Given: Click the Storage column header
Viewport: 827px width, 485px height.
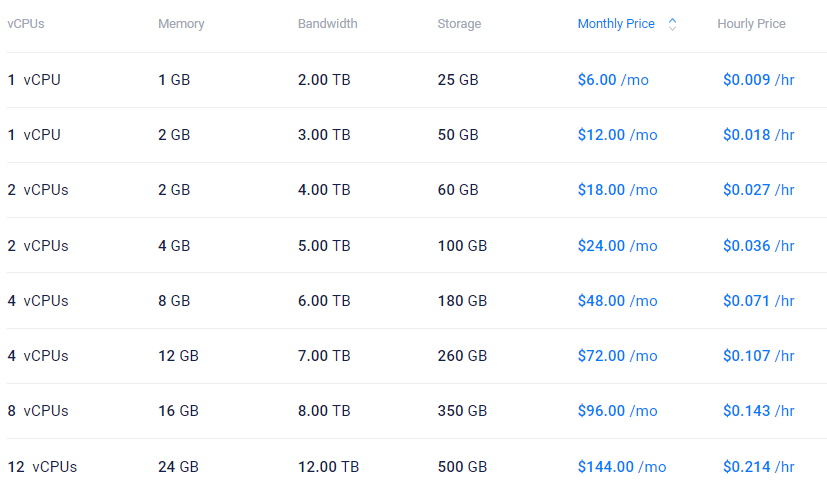Looking at the screenshot, I should (x=459, y=24).
